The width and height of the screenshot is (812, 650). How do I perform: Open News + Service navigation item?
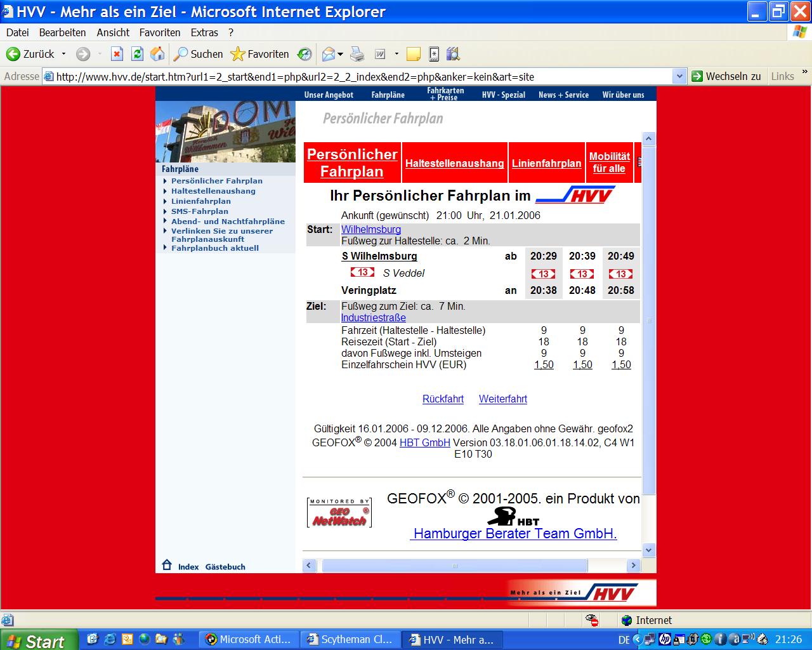tap(563, 95)
